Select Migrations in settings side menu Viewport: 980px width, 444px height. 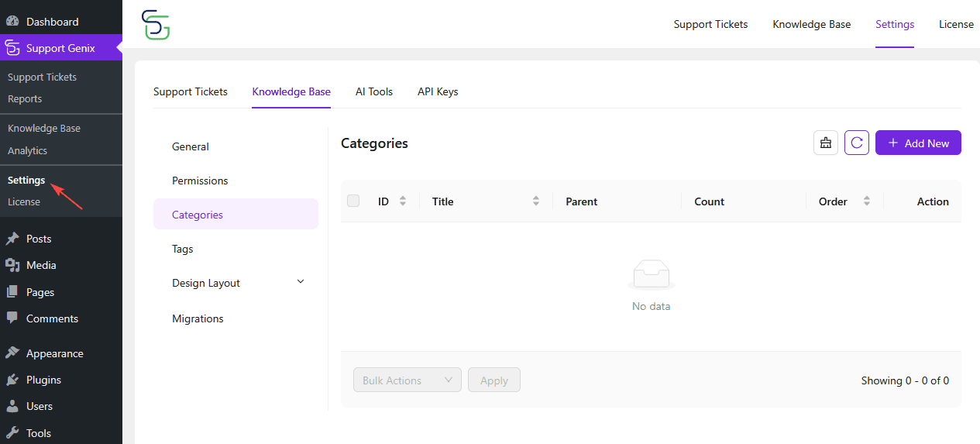tap(236, 318)
